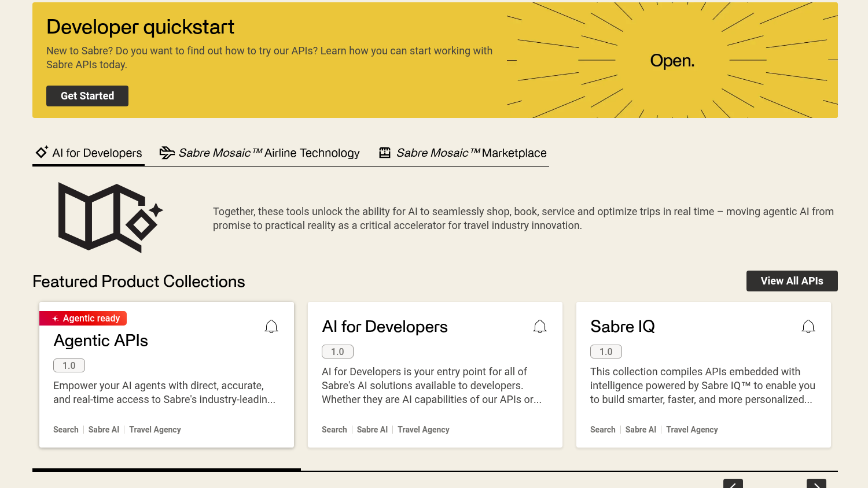Screen dimensions: 868x488
Task: Tap the notification bell on Sabre IQ card
Action: coord(808,327)
